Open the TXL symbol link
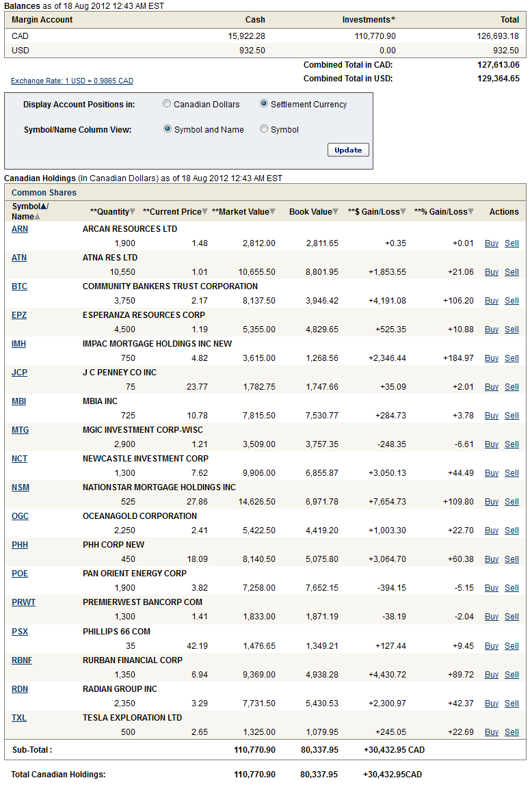Screen dimensions: 532x791 click(x=19, y=718)
